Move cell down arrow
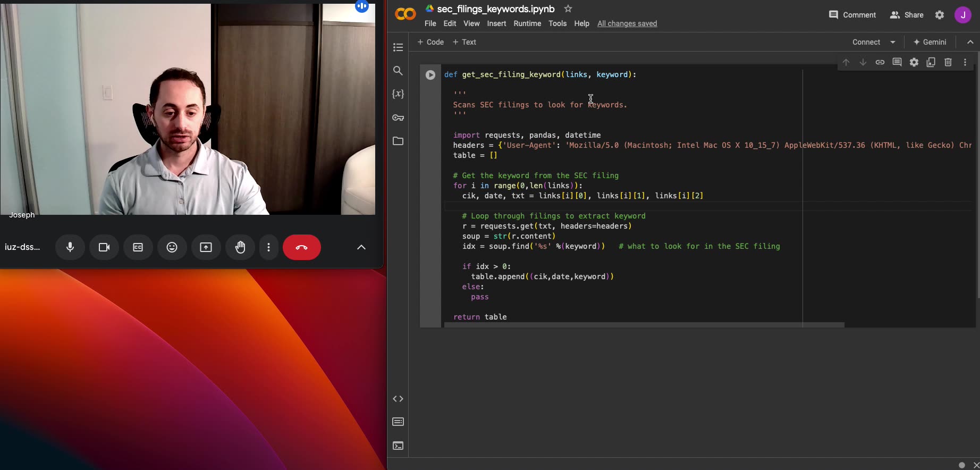Viewport: 980px width, 470px height. point(863,62)
